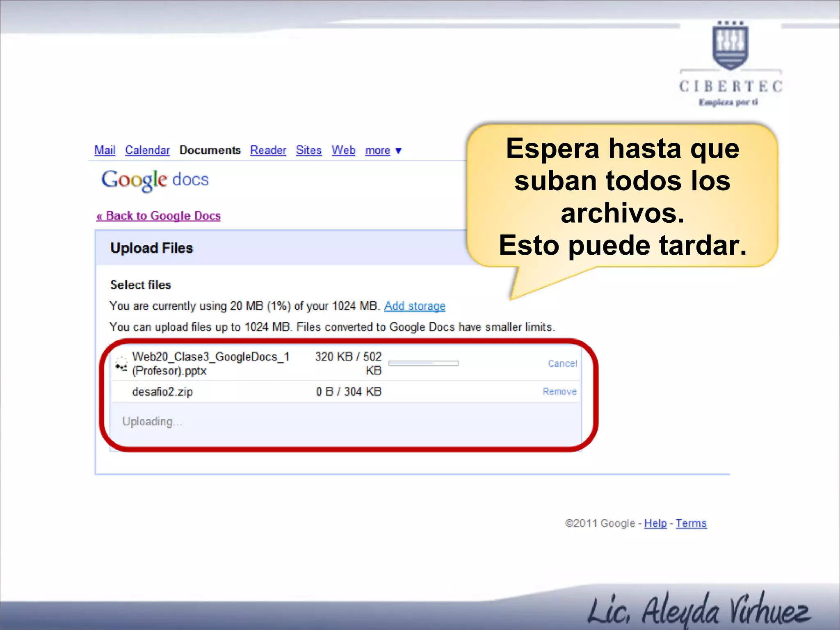Click the Uploading... status text
840x630 pixels.
click(152, 422)
